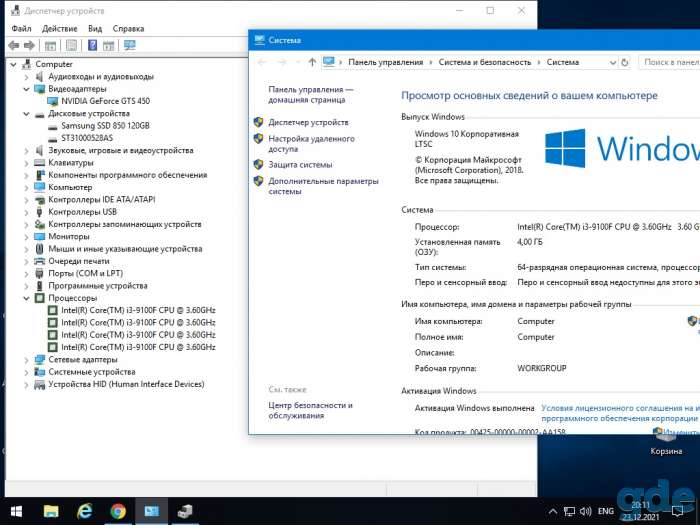Select Звуковые, игровые и видеоустройства item
The image size is (700, 525).
121,150
